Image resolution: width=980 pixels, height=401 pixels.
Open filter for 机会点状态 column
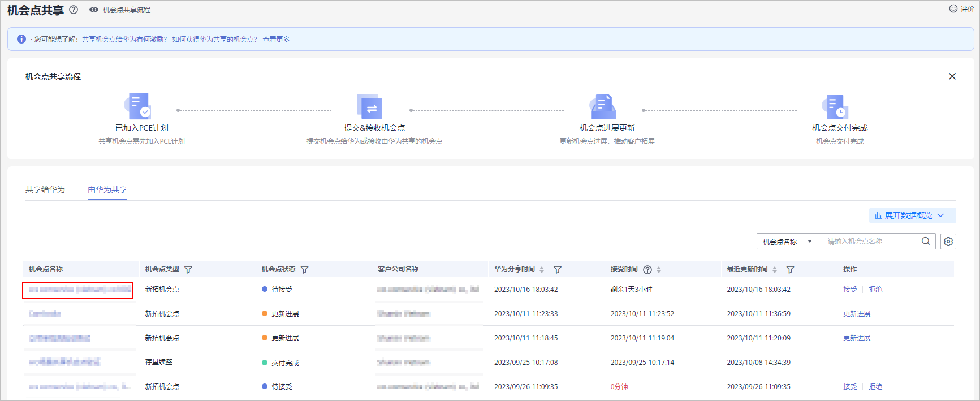pyautogui.click(x=305, y=270)
